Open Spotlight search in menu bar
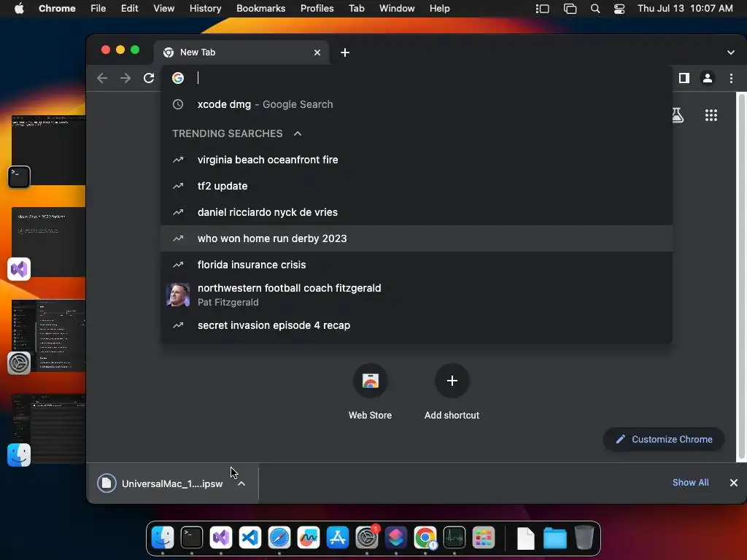Viewport: 747px width, 560px height. pyautogui.click(x=595, y=9)
